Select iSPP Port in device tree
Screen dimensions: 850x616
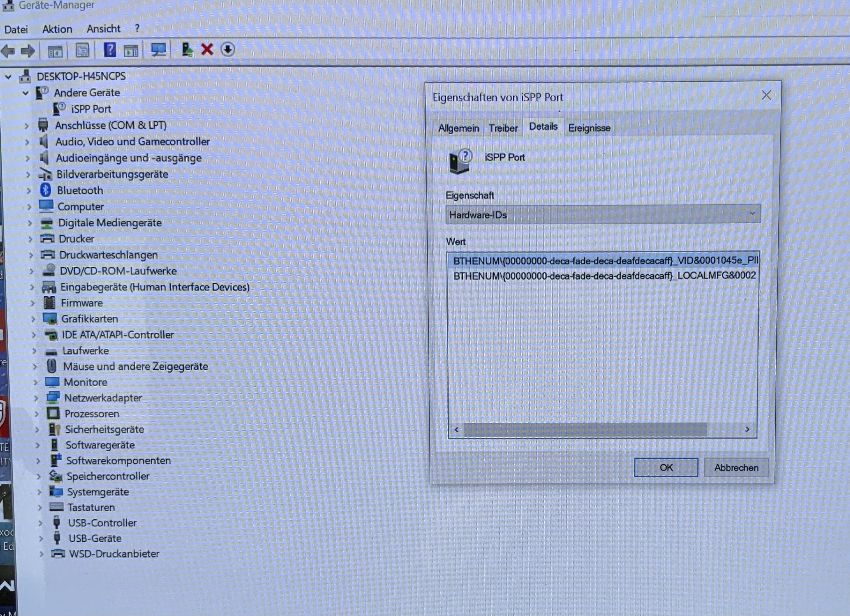coord(91,109)
